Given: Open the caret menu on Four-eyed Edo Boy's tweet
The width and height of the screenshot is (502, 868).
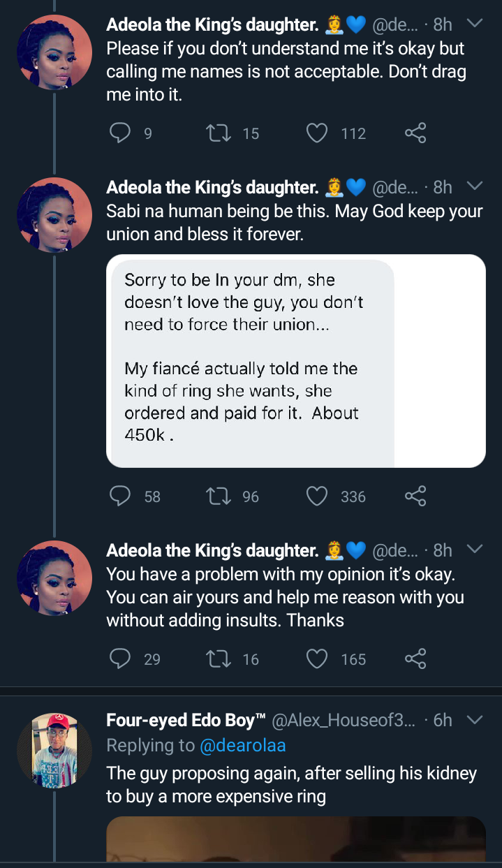Looking at the screenshot, I should click(474, 719).
